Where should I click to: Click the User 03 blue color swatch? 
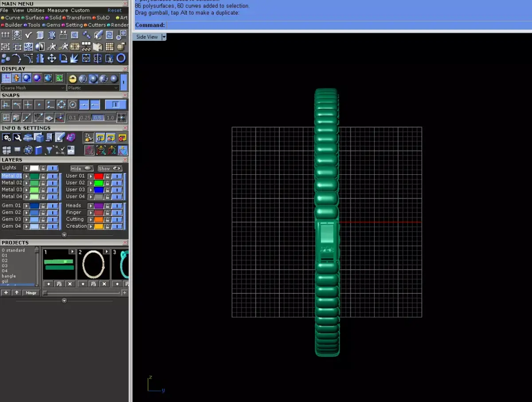click(98, 190)
